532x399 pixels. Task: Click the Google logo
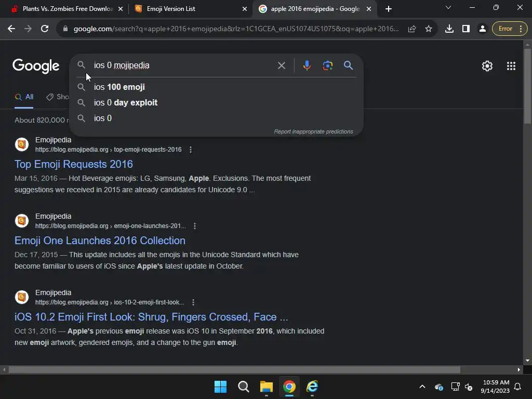(36, 66)
